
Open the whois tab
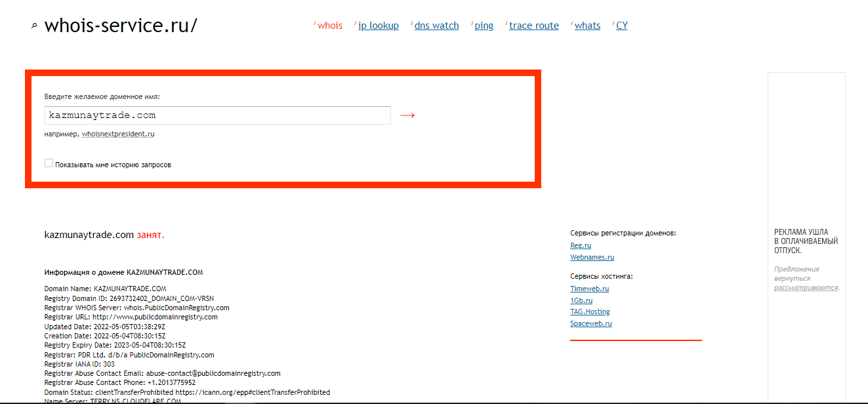point(330,26)
